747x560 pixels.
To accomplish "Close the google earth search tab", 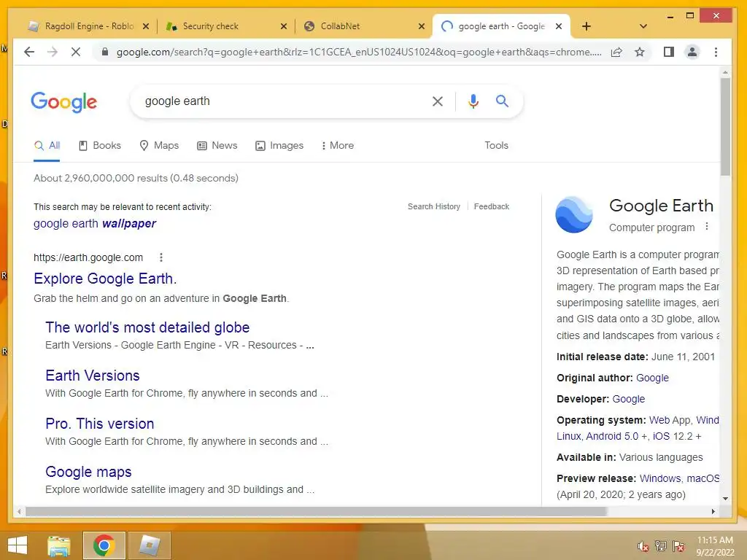I will click(559, 26).
